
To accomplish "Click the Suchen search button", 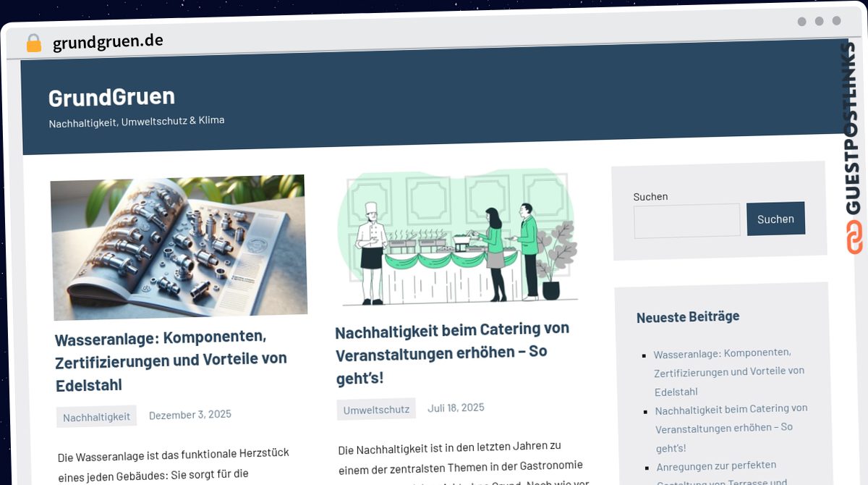I will tap(775, 219).
